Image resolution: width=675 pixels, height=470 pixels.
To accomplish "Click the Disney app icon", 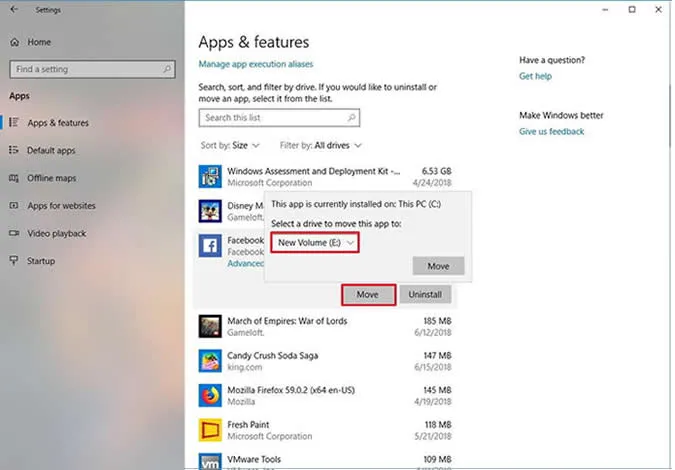I will (x=210, y=211).
